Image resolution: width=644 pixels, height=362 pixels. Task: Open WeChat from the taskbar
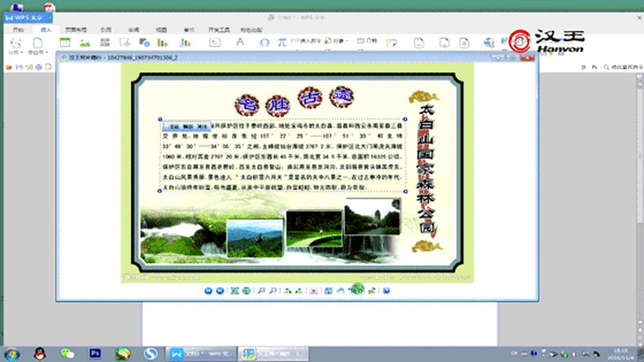(x=68, y=353)
